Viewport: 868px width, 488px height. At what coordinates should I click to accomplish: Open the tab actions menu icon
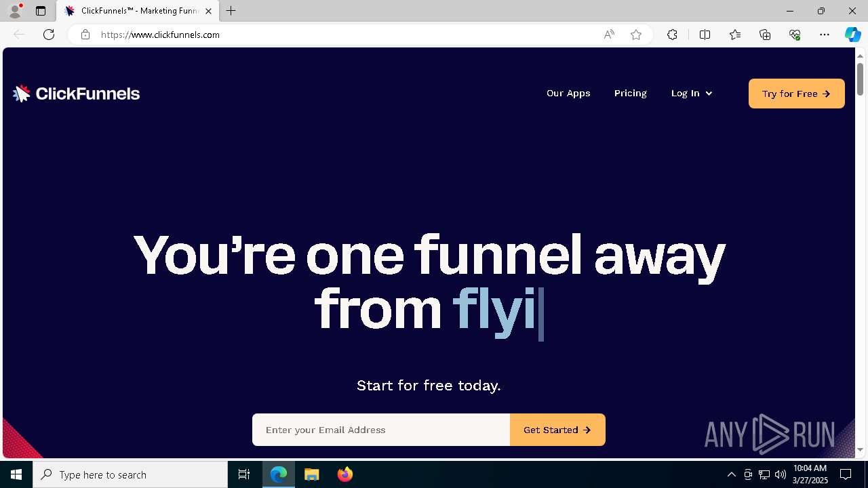(x=41, y=11)
